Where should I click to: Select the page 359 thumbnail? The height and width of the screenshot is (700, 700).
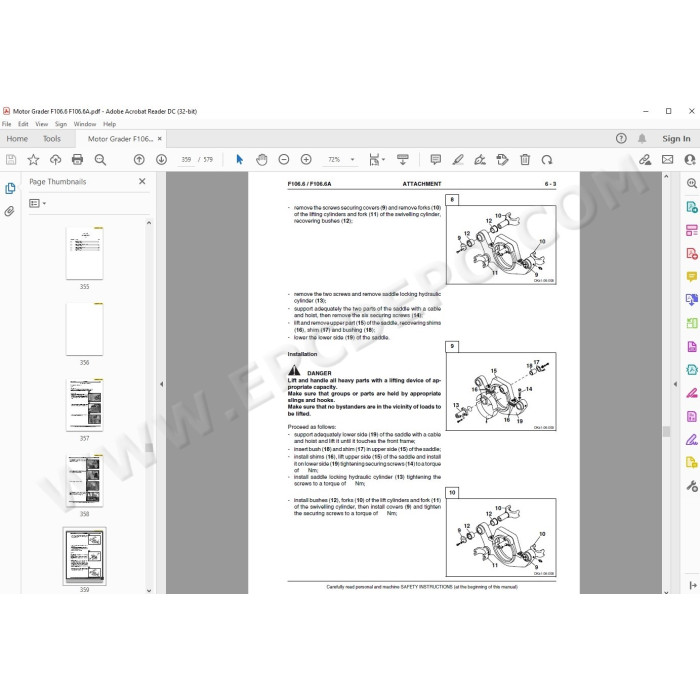click(x=84, y=556)
